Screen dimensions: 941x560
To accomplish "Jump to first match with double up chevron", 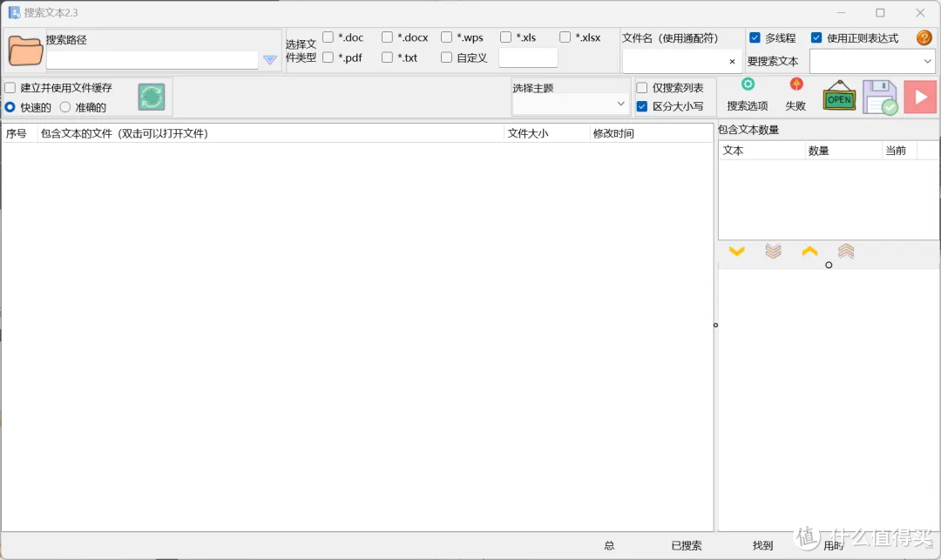I will [846, 251].
